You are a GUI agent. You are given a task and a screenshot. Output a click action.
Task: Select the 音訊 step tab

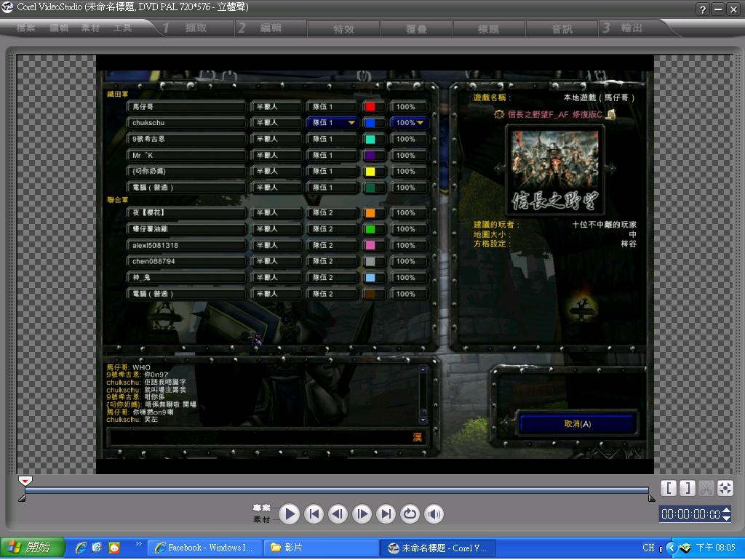(562, 29)
